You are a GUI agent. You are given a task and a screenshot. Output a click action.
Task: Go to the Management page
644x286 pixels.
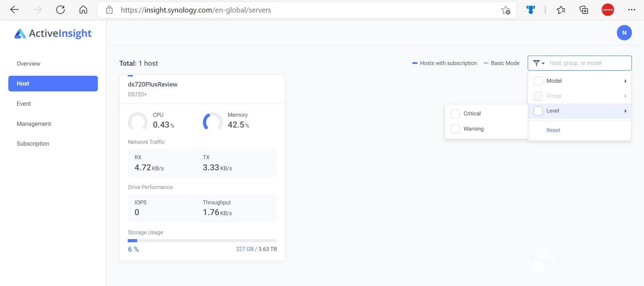pos(34,124)
